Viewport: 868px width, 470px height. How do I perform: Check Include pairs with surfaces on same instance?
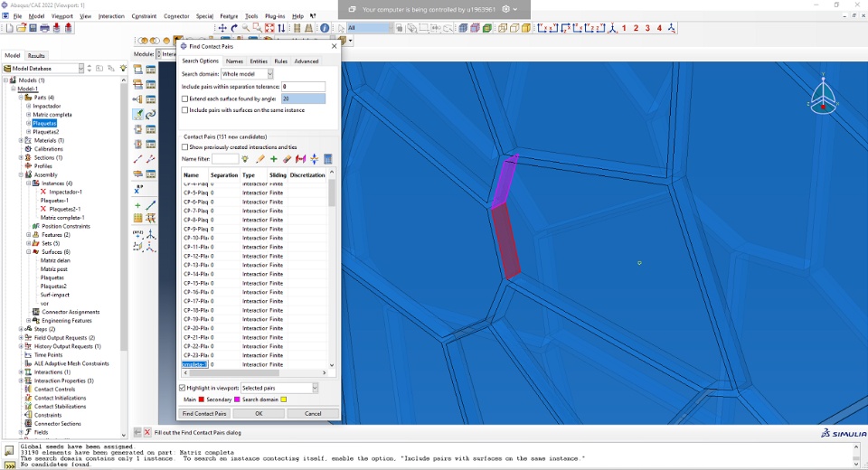pos(185,109)
